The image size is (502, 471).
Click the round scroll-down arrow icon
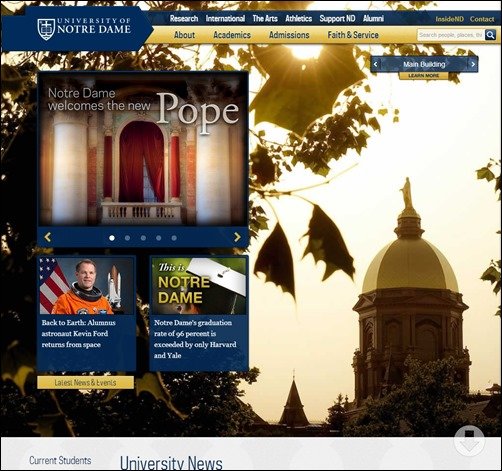tap(469, 441)
